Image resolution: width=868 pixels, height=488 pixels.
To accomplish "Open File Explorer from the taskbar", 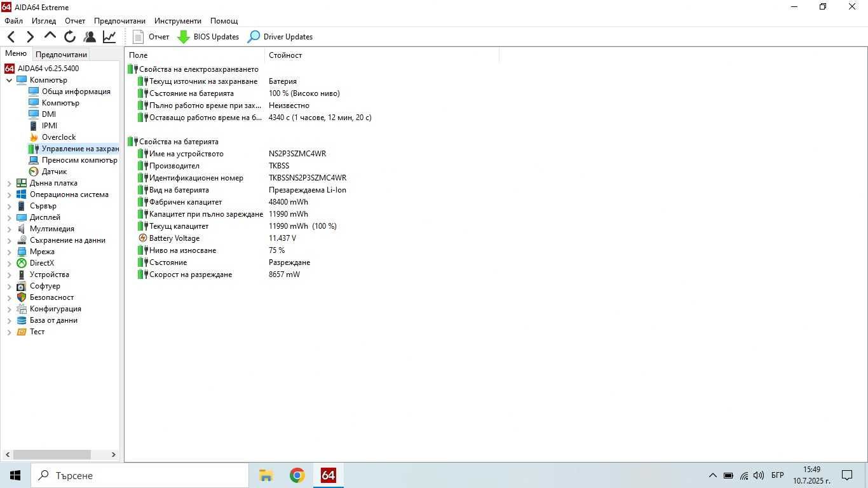I will coord(266,475).
